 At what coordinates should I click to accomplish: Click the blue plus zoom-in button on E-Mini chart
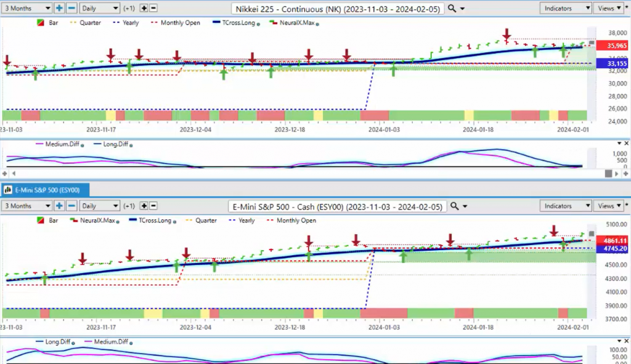pos(59,206)
